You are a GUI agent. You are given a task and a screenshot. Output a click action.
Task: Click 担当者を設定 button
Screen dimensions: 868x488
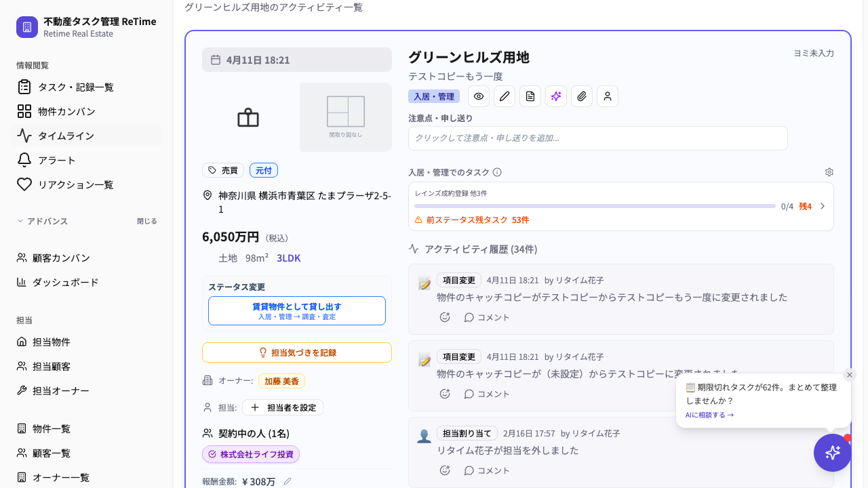(283, 407)
